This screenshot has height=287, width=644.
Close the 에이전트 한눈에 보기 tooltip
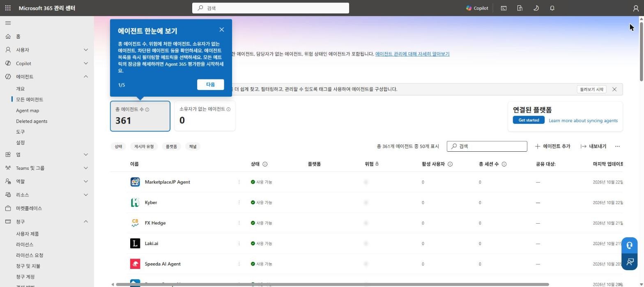tap(222, 30)
